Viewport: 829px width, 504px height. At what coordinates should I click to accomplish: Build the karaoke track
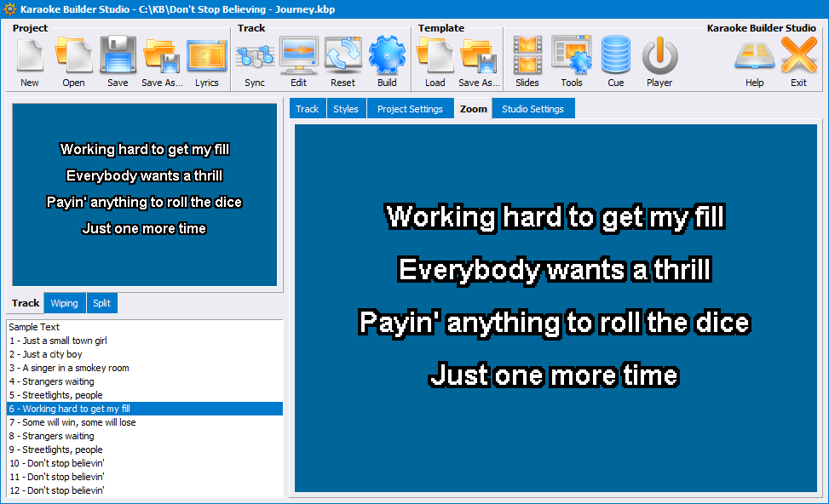(387, 62)
